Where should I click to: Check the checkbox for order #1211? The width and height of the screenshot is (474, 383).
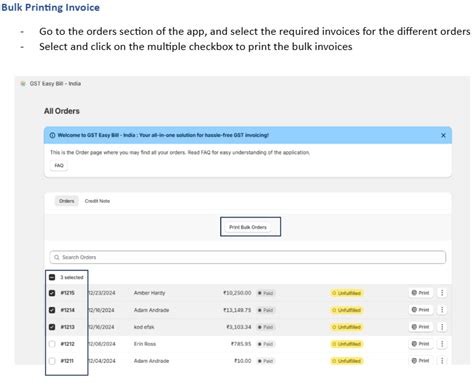[x=52, y=361]
